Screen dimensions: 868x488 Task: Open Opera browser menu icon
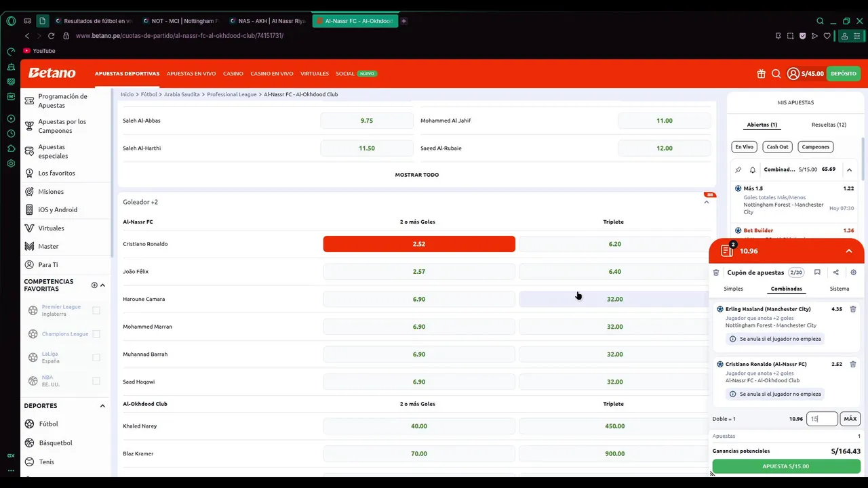tap(11, 21)
